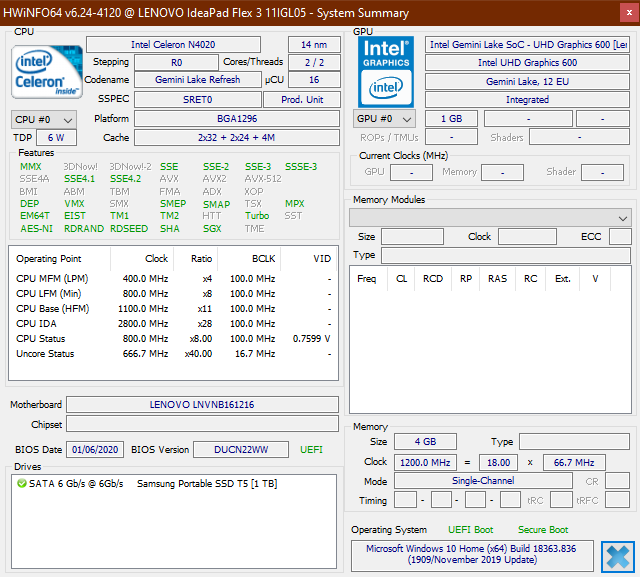This screenshot has width=640, height=577.
Task: Click the Operating Point column header
Action: pyautogui.click(x=48, y=258)
